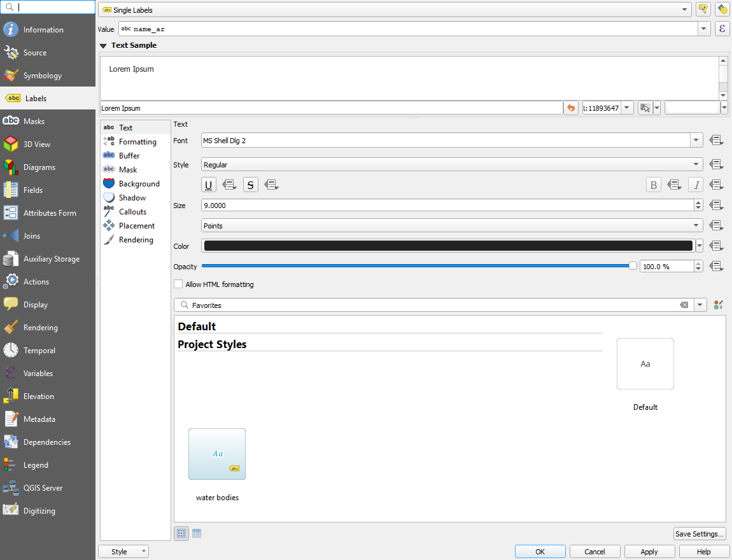
Task: Toggle underline text style
Action: click(x=208, y=185)
